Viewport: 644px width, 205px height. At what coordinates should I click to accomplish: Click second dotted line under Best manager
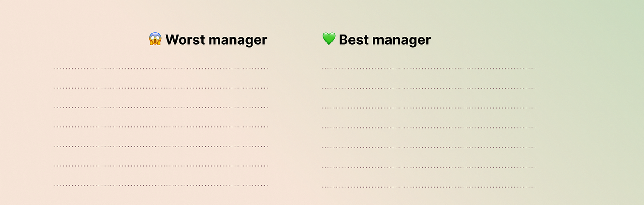click(429, 88)
